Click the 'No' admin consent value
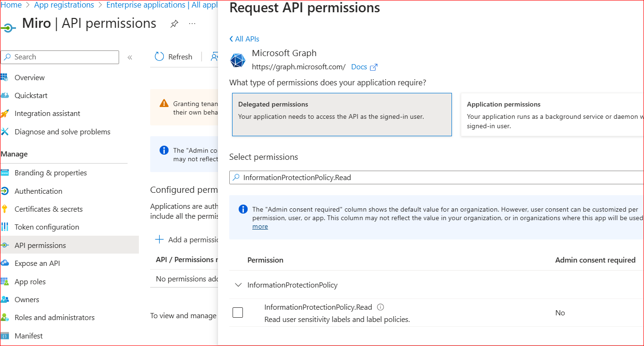The image size is (644, 346). [x=560, y=313]
